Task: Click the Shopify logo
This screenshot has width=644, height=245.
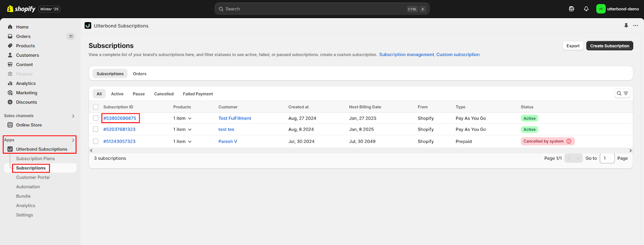Action: click(x=21, y=9)
